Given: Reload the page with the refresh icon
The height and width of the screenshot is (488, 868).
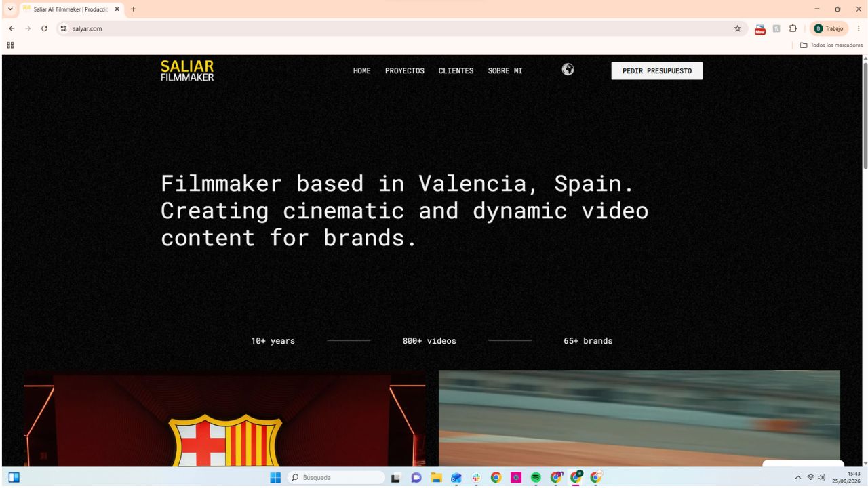Looking at the screenshot, I should click(44, 28).
